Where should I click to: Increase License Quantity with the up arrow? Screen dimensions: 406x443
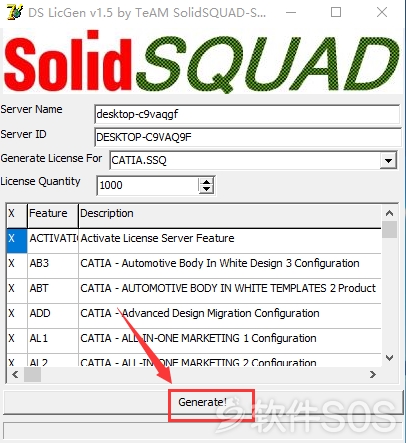click(206, 182)
